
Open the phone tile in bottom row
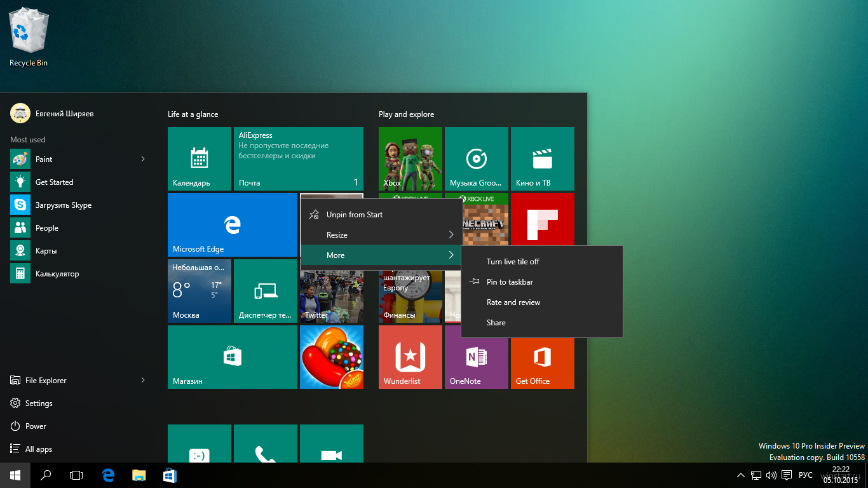[x=266, y=444]
